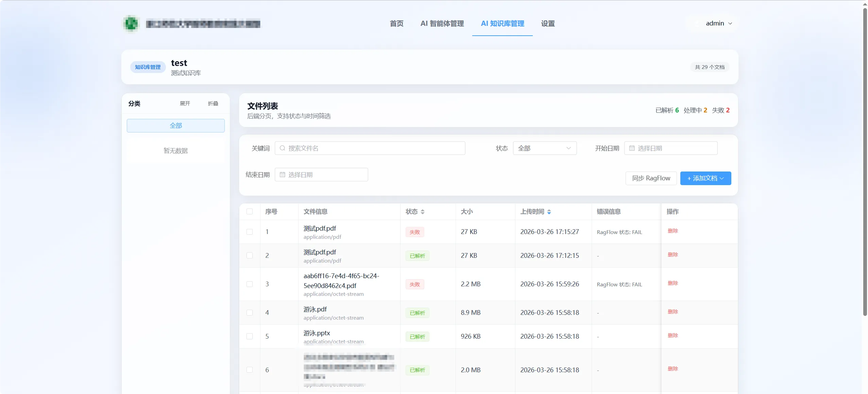Collapse all categories with 折叠
The image size is (868, 394).
pyautogui.click(x=213, y=103)
